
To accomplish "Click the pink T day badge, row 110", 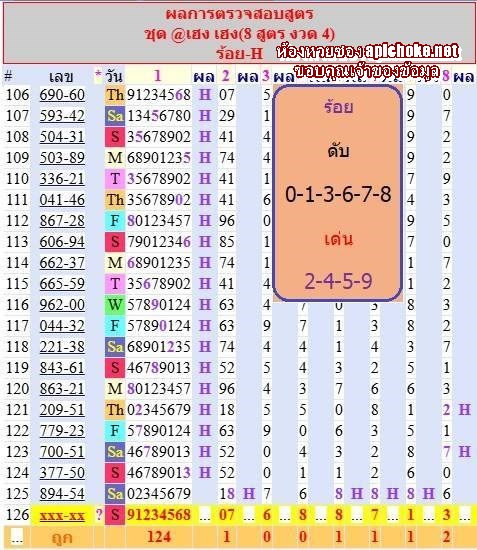I will point(115,179).
